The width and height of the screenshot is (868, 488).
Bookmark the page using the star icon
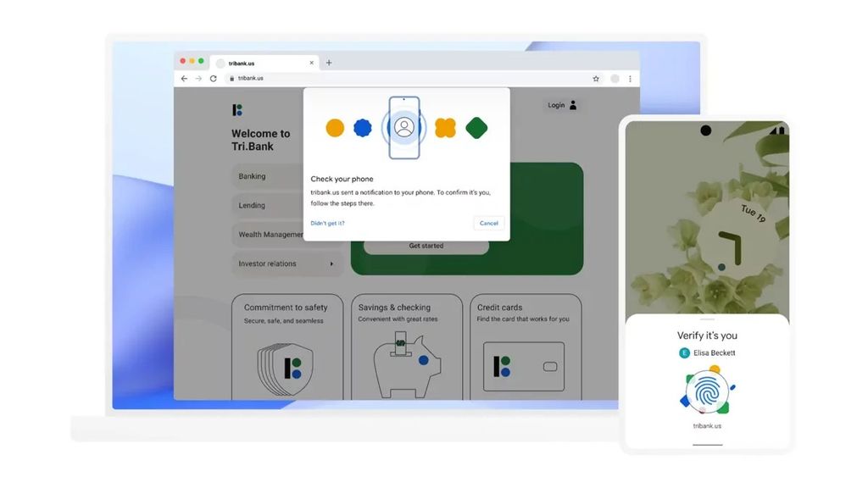point(596,78)
